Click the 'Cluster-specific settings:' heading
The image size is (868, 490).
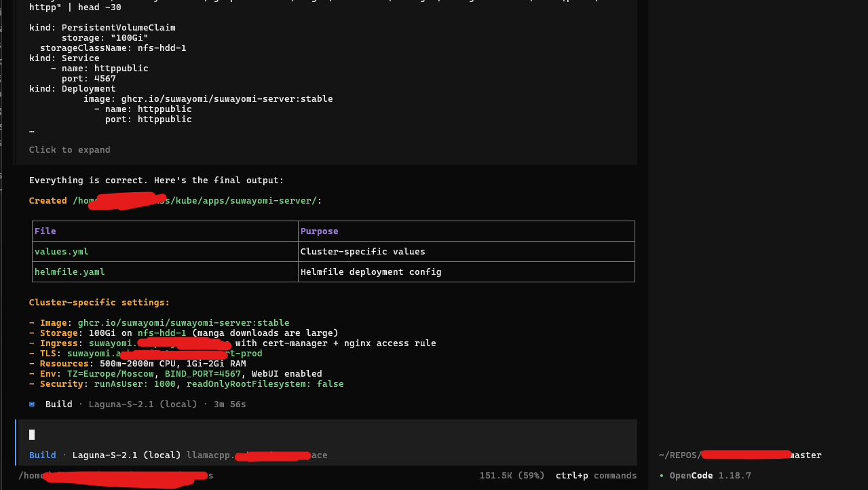[99, 303]
